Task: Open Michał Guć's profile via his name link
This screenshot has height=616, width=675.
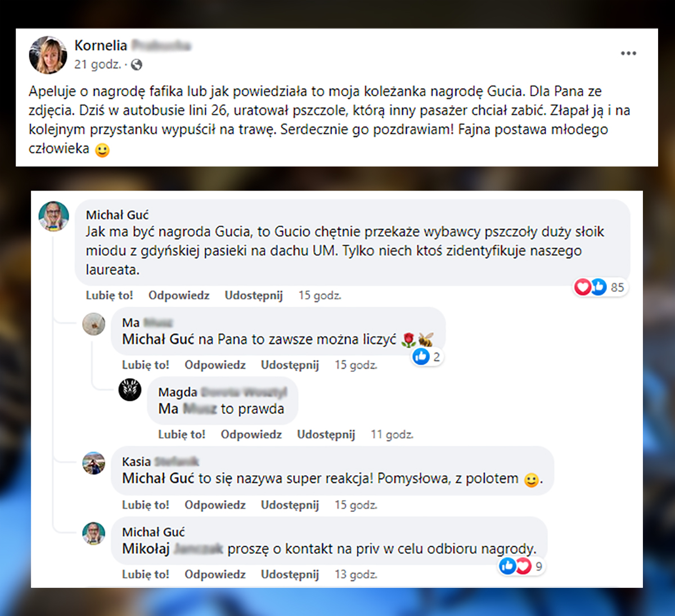Action: (116, 214)
